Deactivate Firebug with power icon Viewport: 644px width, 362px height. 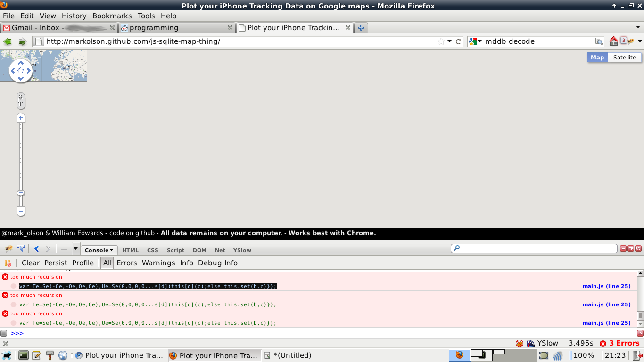(x=638, y=248)
